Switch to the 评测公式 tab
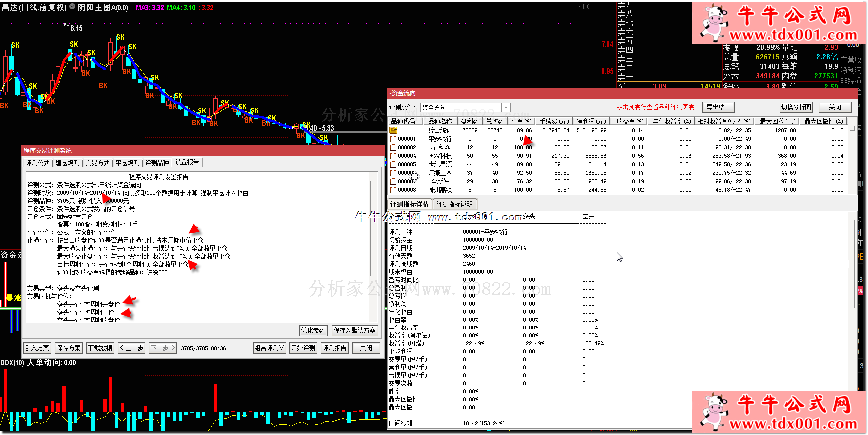This screenshot has width=868, height=435. pyautogui.click(x=38, y=163)
